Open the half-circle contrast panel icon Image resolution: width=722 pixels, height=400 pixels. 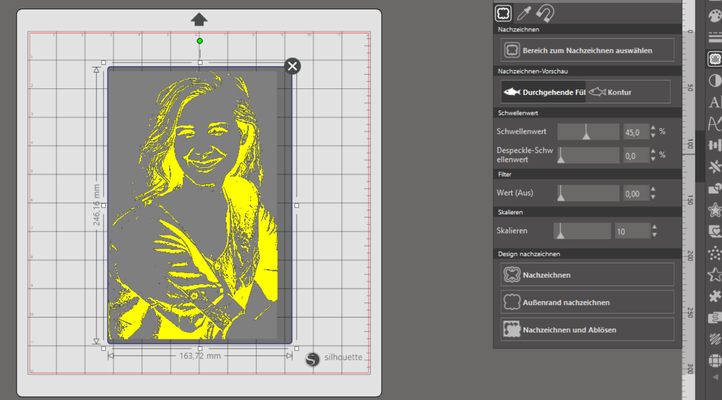(x=714, y=80)
